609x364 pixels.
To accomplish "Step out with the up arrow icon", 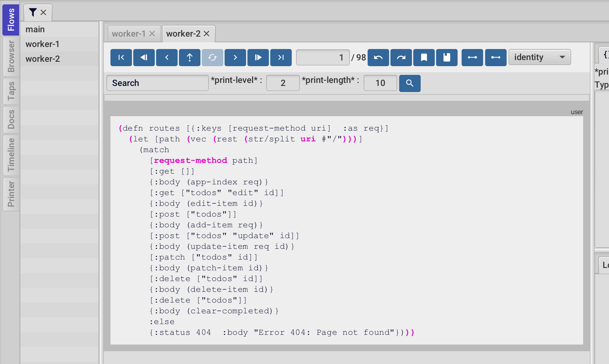I will click(x=189, y=57).
